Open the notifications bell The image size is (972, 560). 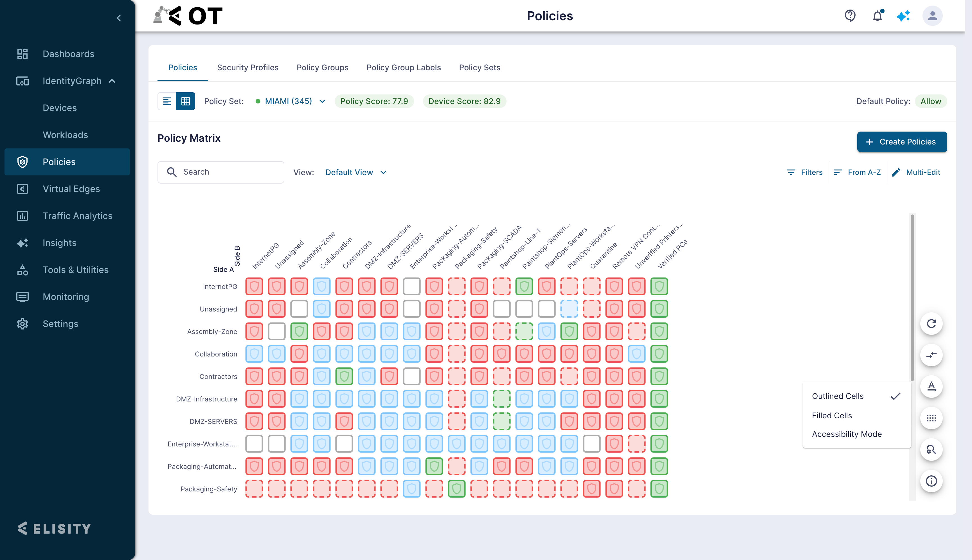(x=877, y=16)
